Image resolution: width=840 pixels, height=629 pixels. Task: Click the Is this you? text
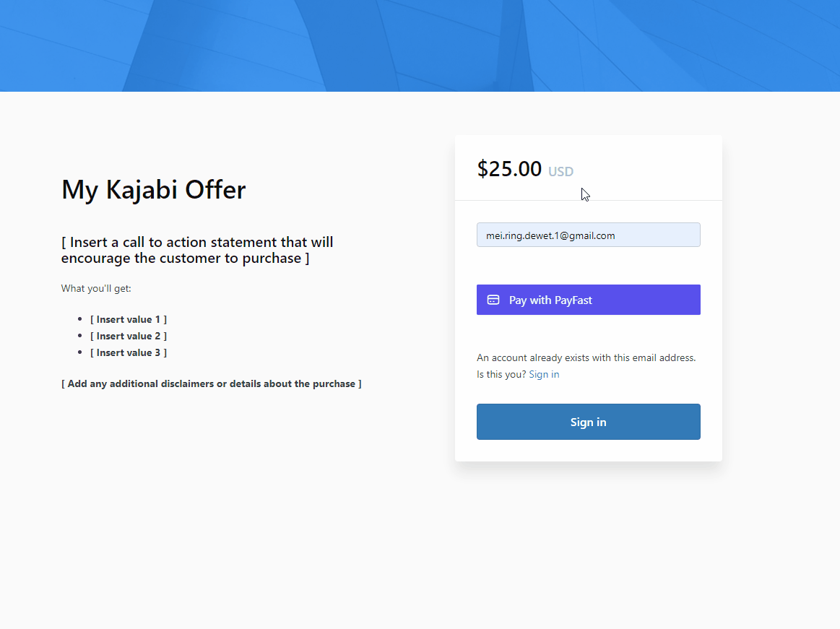pos(501,375)
